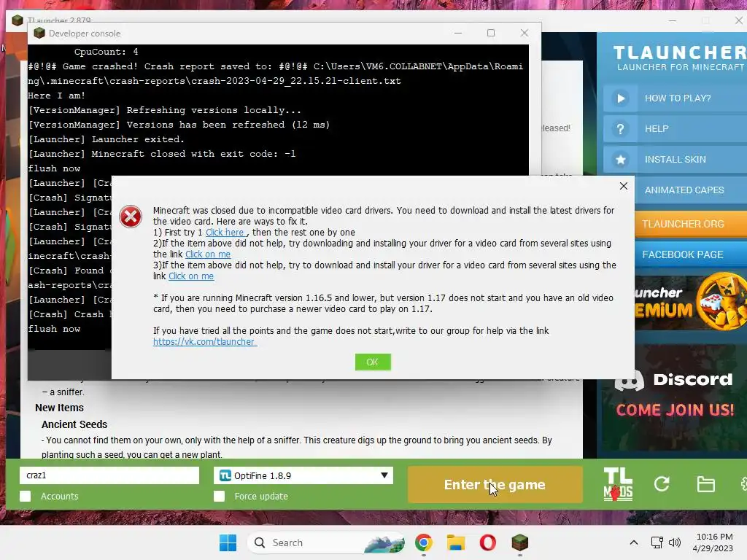Open Google Chrome from the taskbar

(x=424, y=542)
